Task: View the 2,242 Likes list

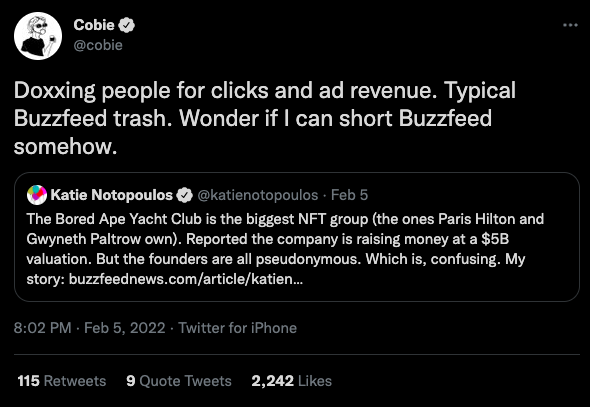Action: (291, 381)
